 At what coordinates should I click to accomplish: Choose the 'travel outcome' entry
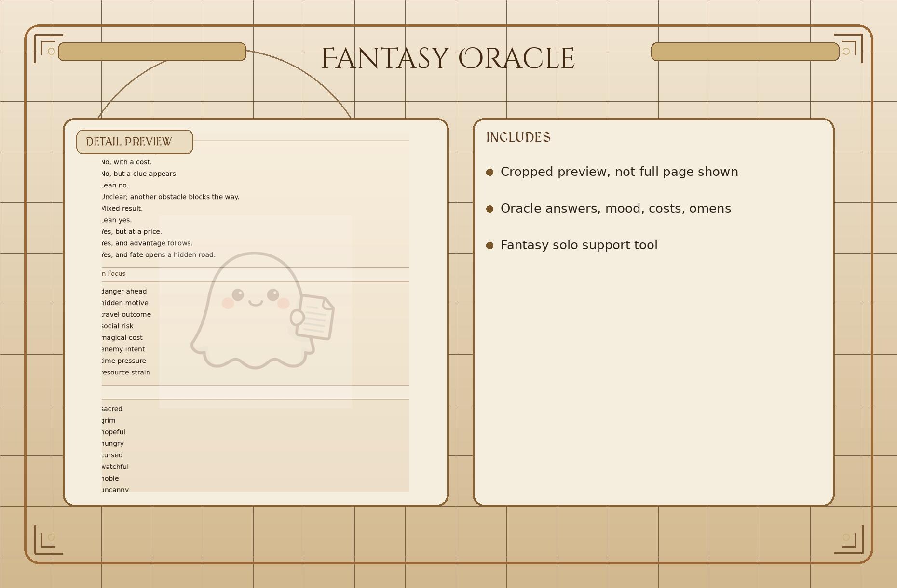pos(126,314)
